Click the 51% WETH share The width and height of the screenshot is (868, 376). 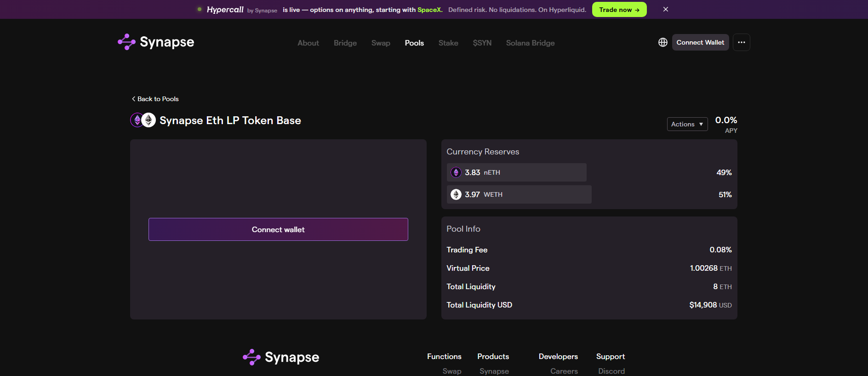point(725,194)
